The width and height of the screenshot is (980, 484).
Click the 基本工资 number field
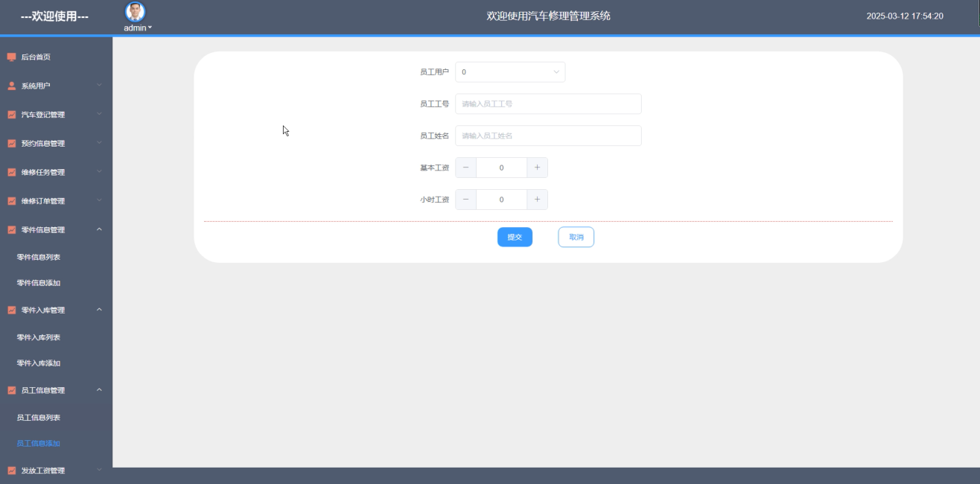(x=501, y=168)
